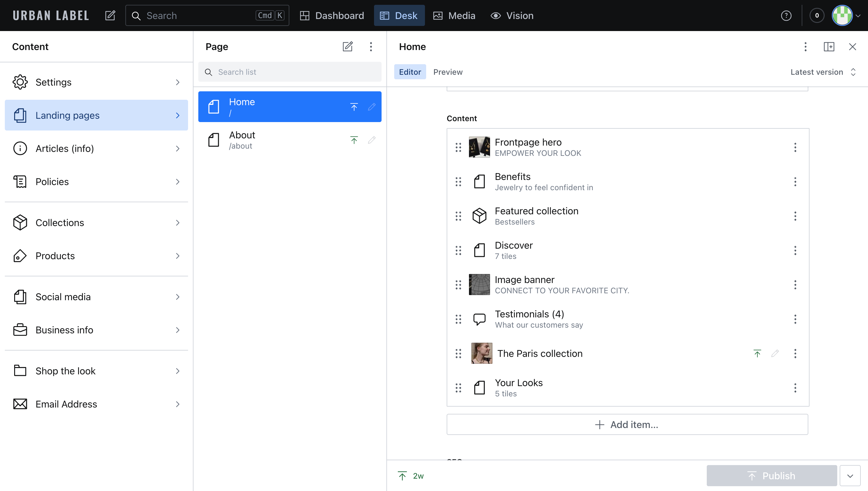Open the help question mark icon
The image size is (868, 491).
(786, 15)
